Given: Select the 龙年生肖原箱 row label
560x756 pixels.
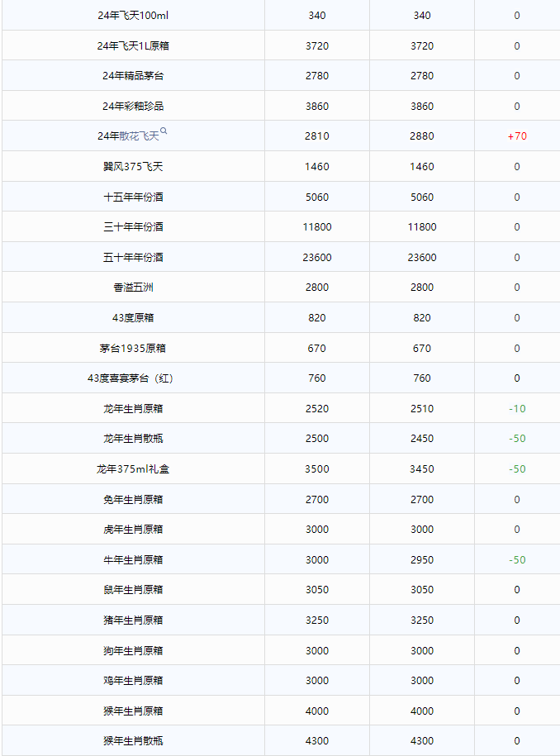Looking at the screenshot, I should 133,409.
